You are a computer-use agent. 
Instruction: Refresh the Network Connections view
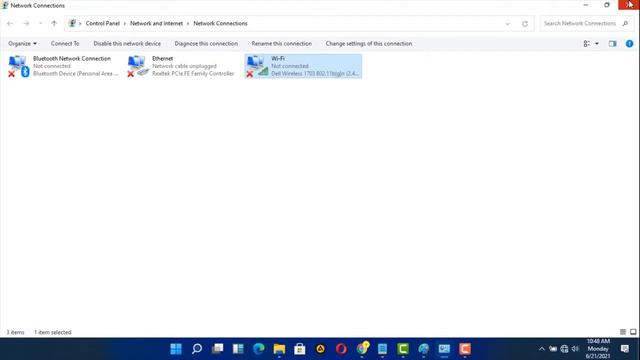525,24
